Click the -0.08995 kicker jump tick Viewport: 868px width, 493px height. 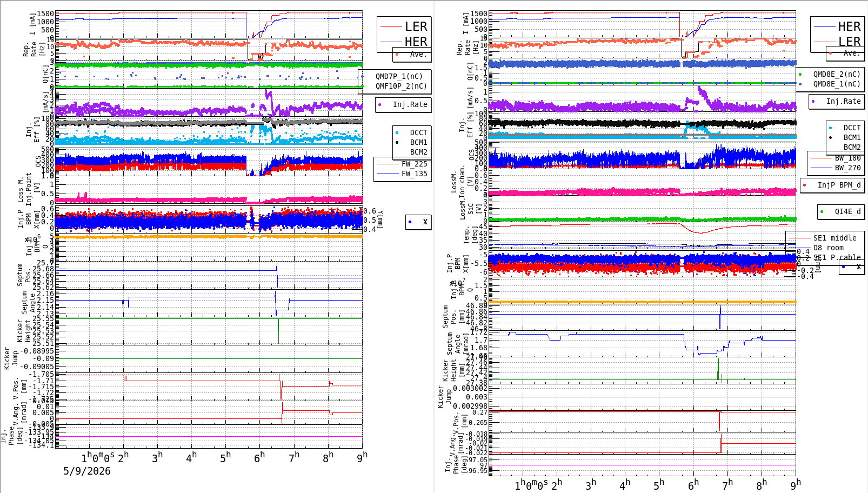(x=37, y=351)
